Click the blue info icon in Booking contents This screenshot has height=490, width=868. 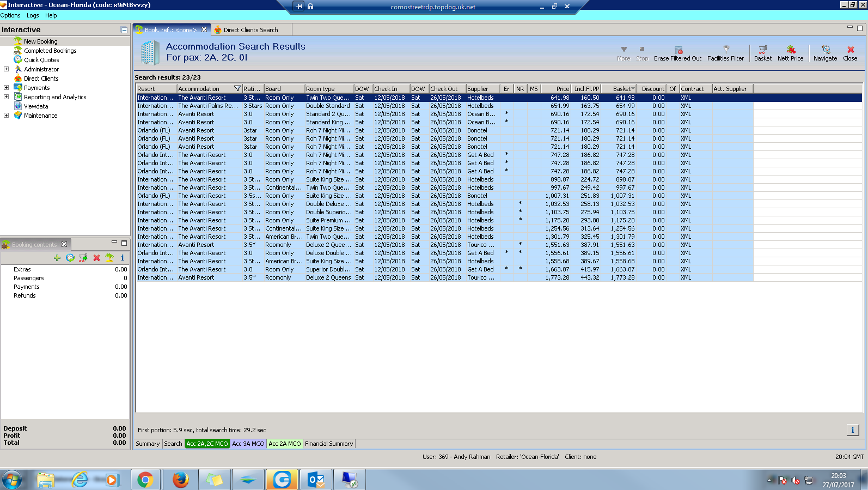pyautogui.click(x=122, y=258)
